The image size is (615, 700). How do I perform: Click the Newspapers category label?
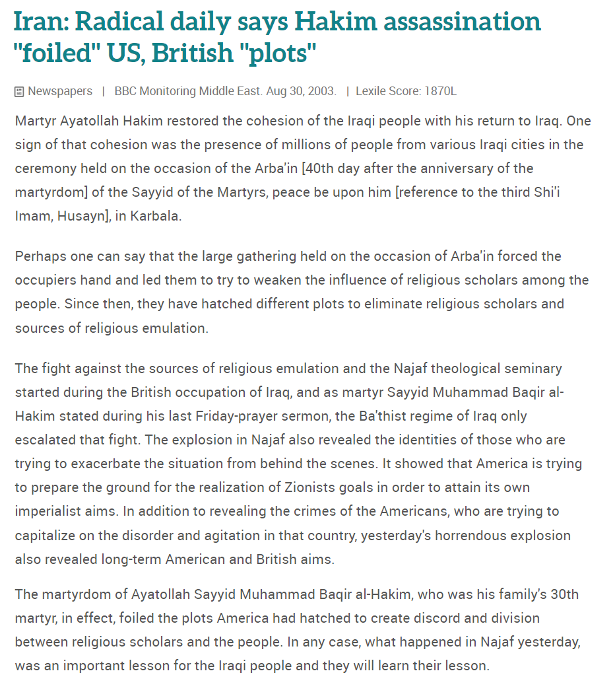point(60,91)
